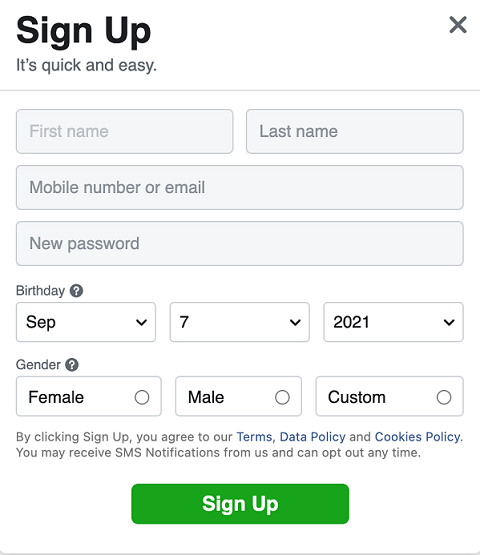
Task: Click the chevron arrow in the year selector
Action: pos(449,322)
